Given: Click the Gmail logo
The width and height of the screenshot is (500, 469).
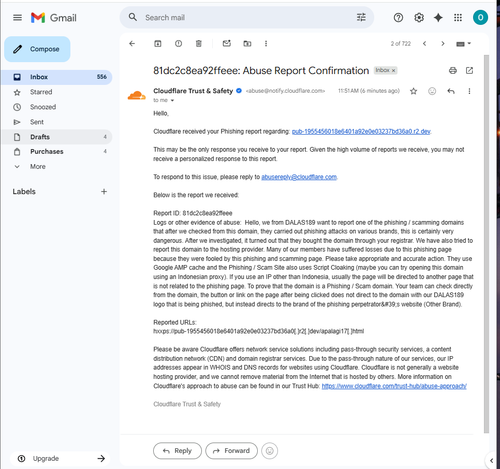Looking at the screenshot, I should [x=54, y=18].
